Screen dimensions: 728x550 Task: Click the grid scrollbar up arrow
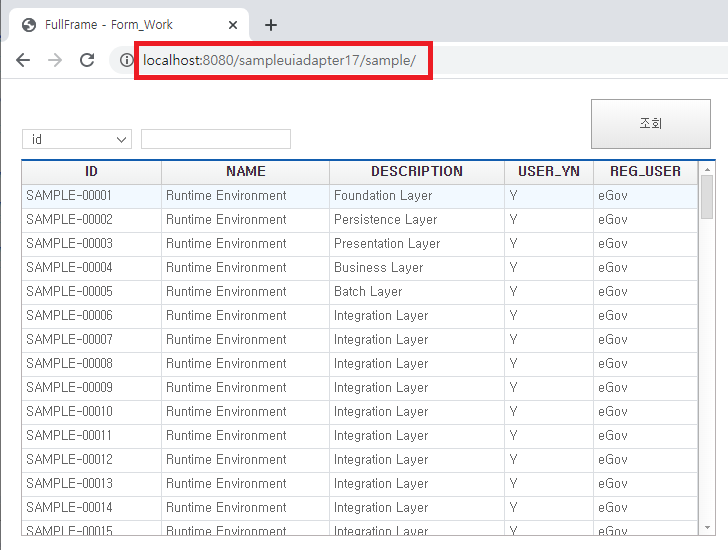[707, 168]
